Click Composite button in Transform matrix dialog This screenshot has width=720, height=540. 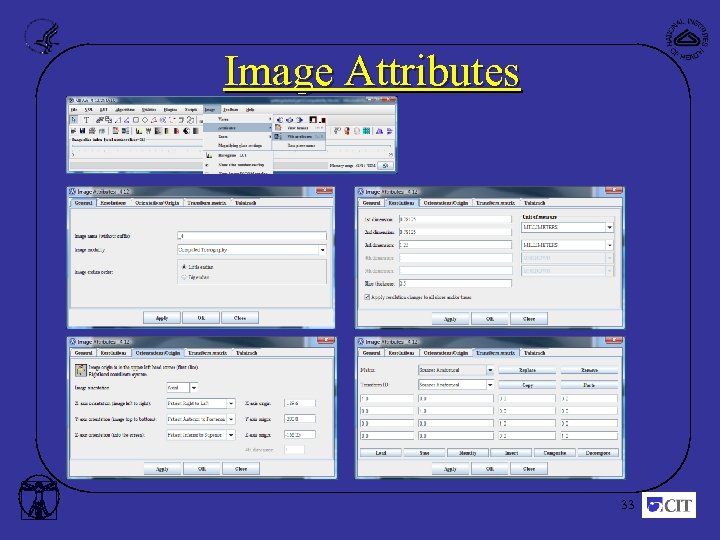click(554, 453)
